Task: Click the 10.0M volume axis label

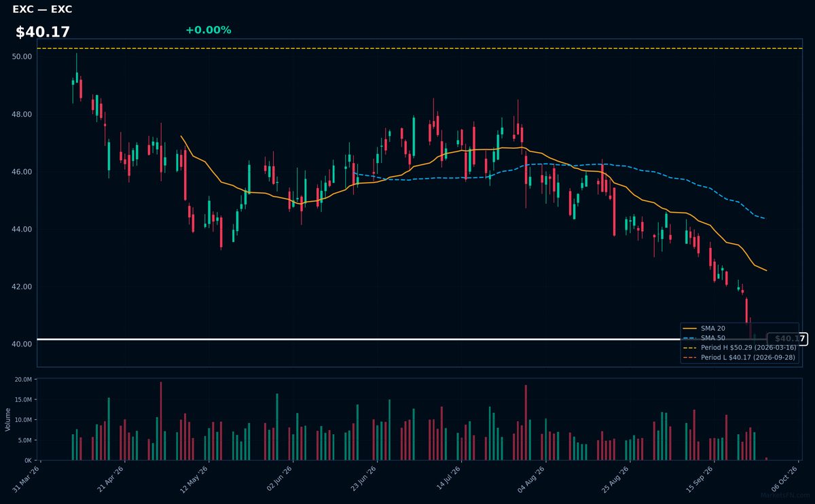Action: click(23, 420)
